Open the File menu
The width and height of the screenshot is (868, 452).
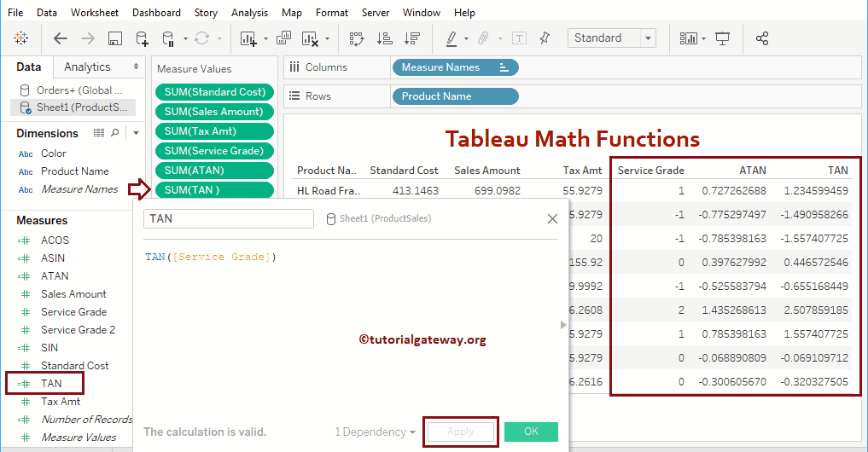tap(15, 12)
